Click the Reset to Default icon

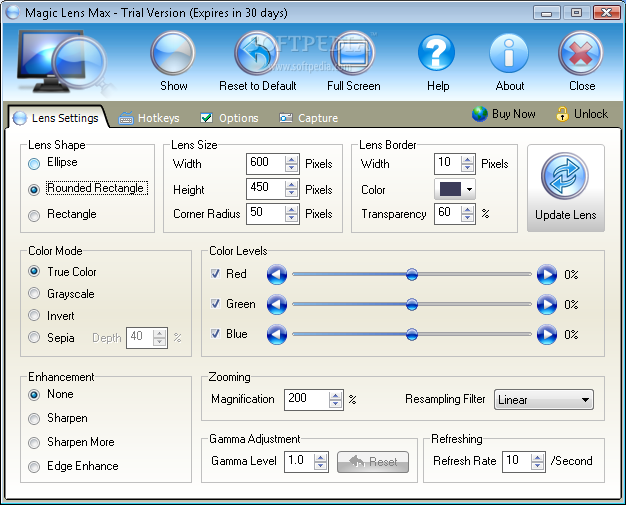257,53
